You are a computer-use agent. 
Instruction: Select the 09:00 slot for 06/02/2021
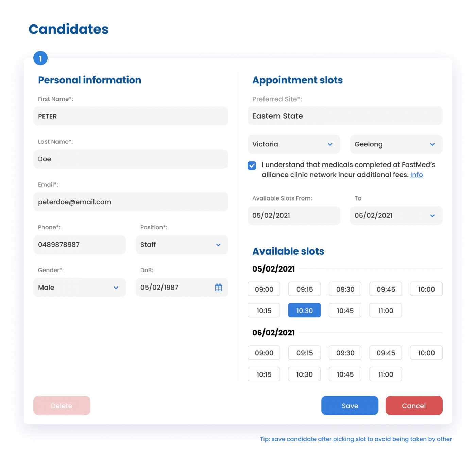tap(264, 353)
